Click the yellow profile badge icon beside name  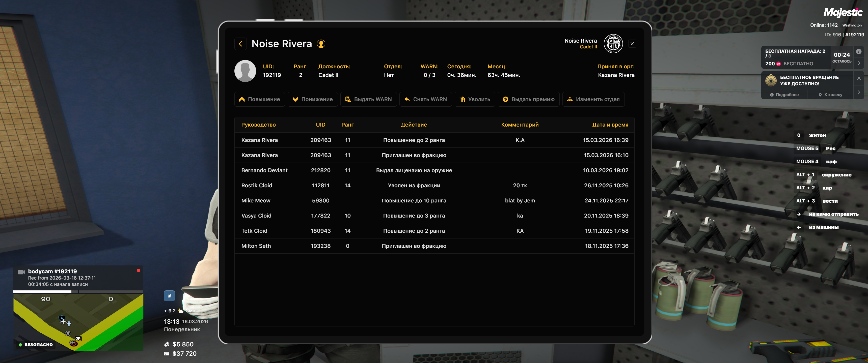tap(321, 44)
